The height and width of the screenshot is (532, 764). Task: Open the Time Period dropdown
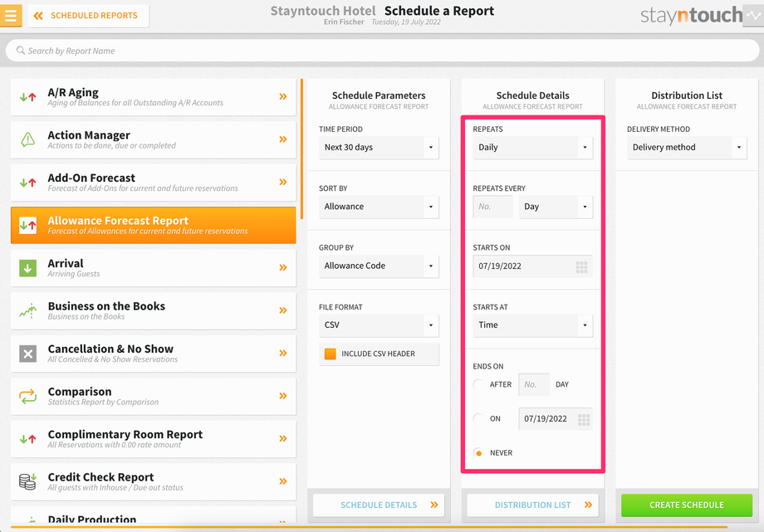(379, 147)
